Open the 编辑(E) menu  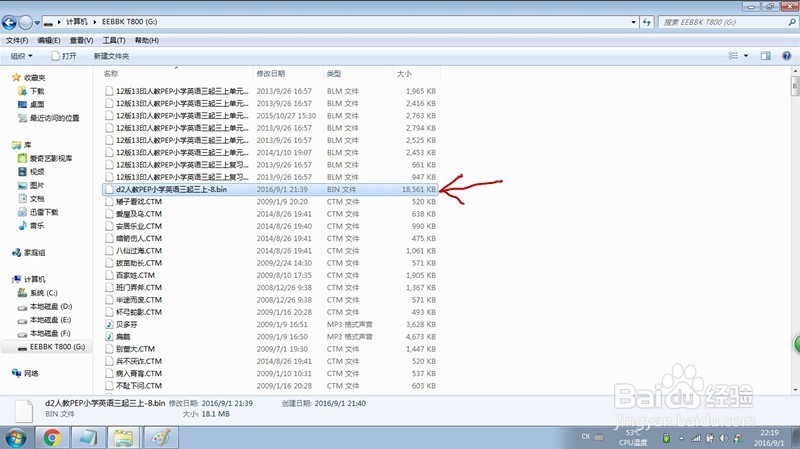(x=48, y=40)
